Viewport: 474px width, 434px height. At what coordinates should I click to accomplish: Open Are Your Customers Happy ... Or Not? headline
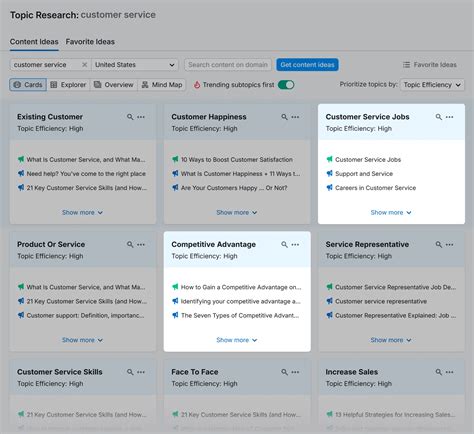[x=234, y=188]
